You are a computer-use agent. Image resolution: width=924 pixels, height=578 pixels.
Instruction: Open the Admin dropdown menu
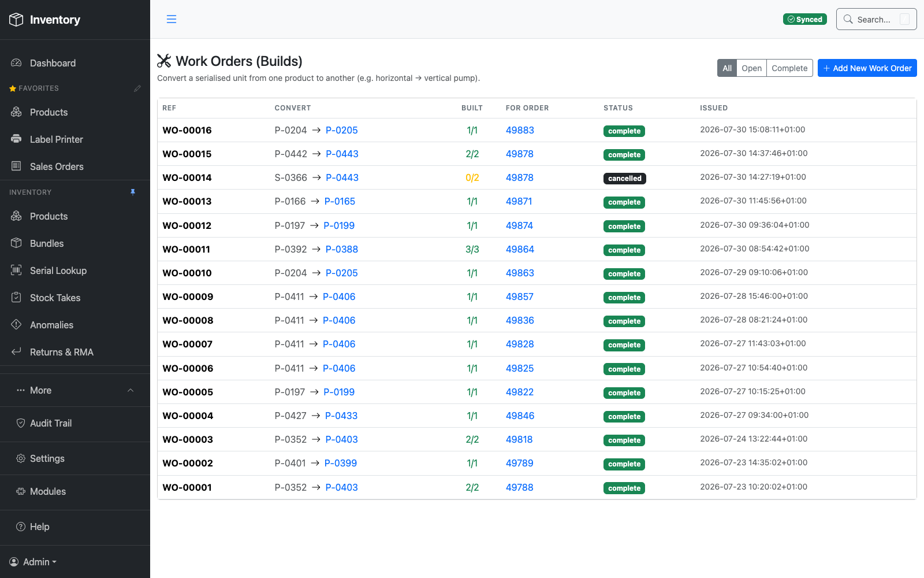click(33, 562)
